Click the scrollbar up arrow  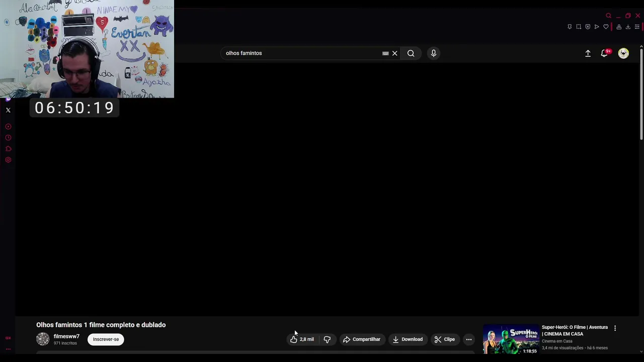coord(641,46)
